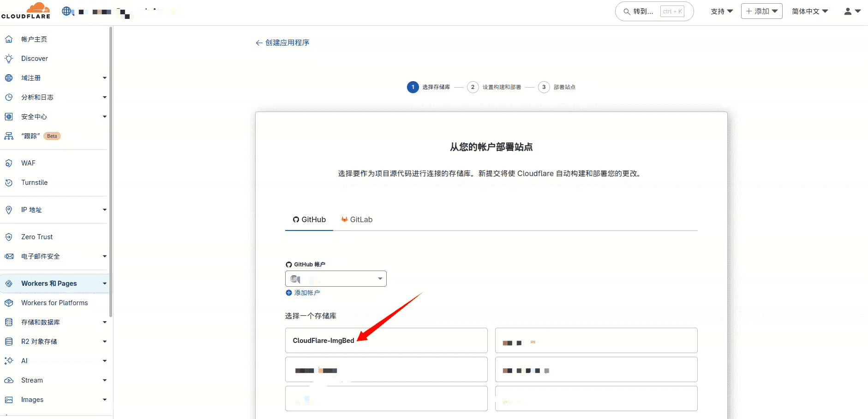Expand the 安全中心 section arrow

point(105,117)
